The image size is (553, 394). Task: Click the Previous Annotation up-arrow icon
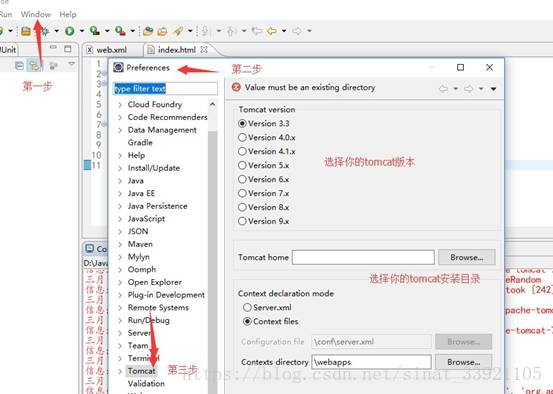(230, 31)
